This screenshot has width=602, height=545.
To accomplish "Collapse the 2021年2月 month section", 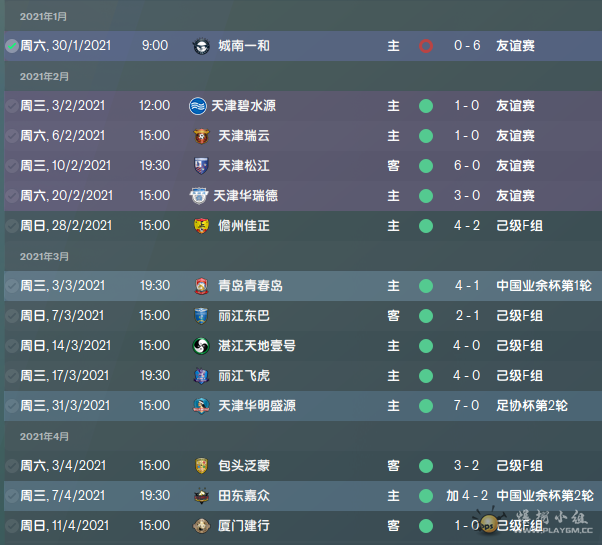I will [x=44, y=76].
